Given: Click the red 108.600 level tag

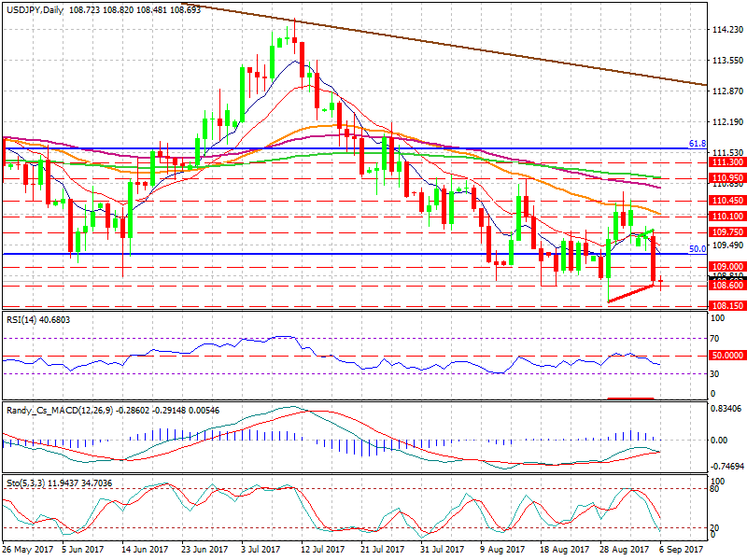Looking at the screenshot, I should [727, 286].
